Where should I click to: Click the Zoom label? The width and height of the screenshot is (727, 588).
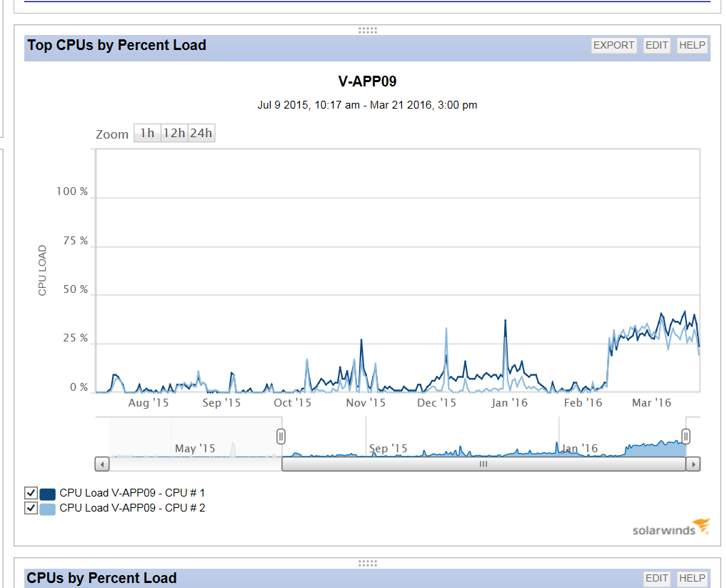111,134
